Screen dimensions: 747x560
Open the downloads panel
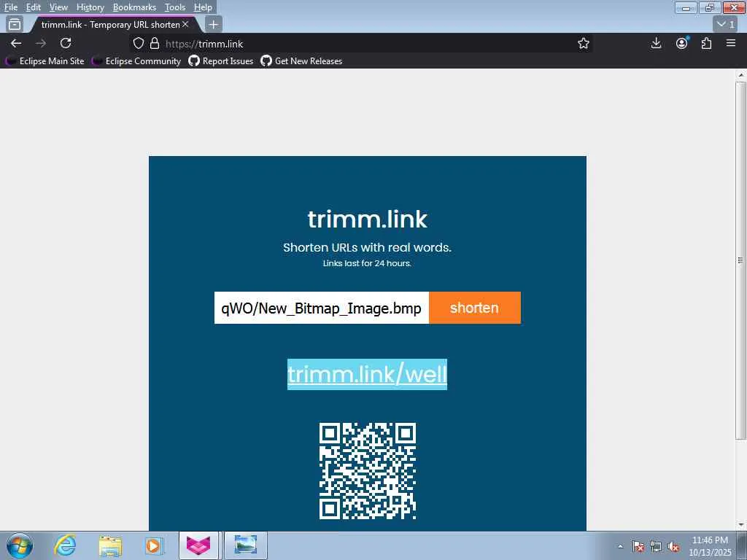[x=656, y=43]
